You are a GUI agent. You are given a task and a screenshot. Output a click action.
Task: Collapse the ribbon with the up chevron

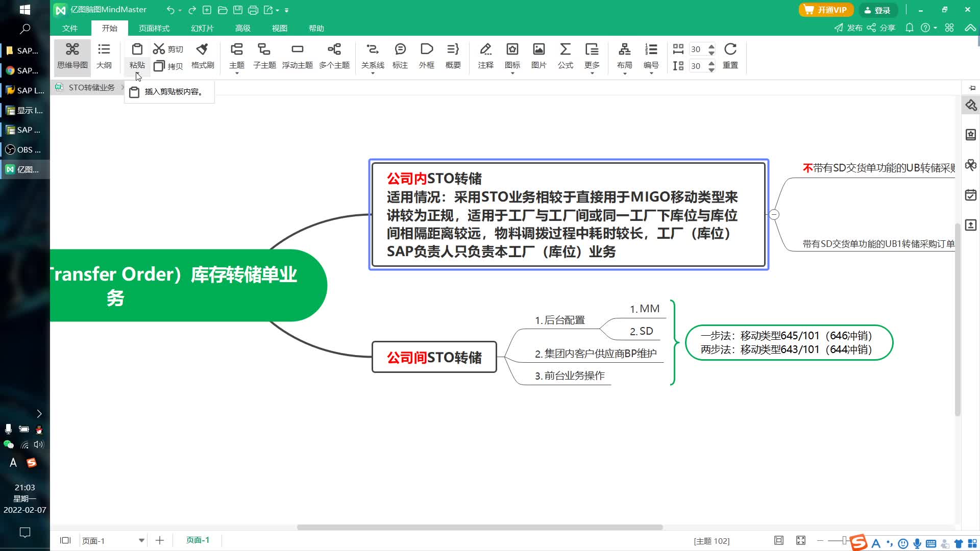coord(970,28)
